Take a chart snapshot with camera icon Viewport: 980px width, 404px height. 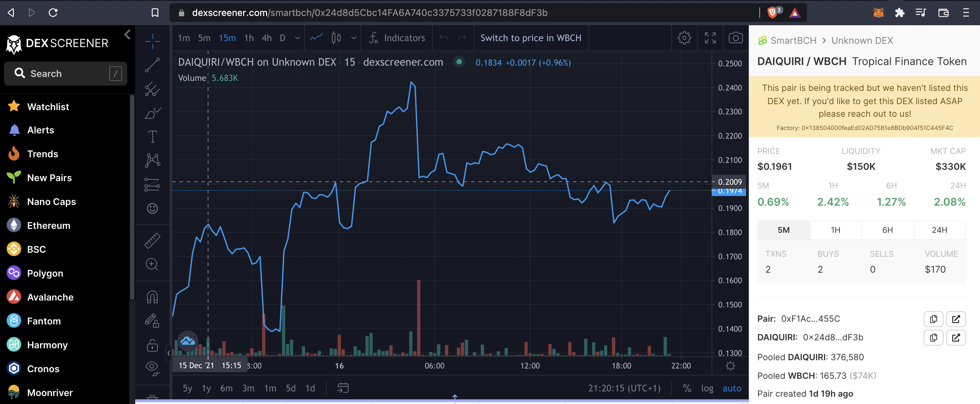tap(735, 38)
